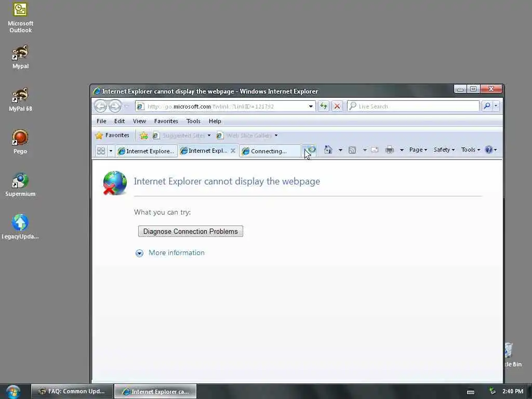Switch to first Internet Explore... tab
Screen dimensions: 532x399
point(146,151)
